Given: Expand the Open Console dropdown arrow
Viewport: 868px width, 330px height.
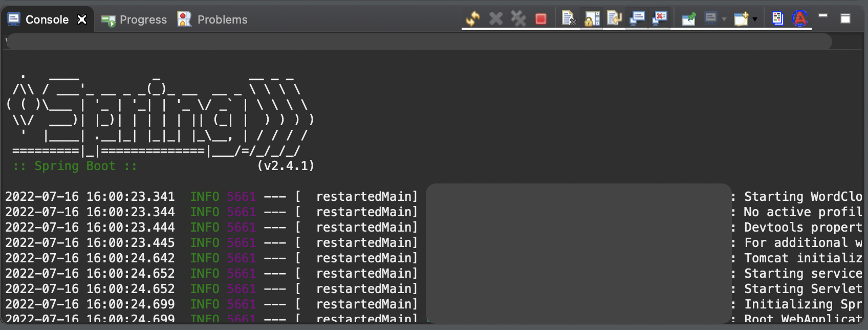Looking at the screenshot, I should coord(755,19).
